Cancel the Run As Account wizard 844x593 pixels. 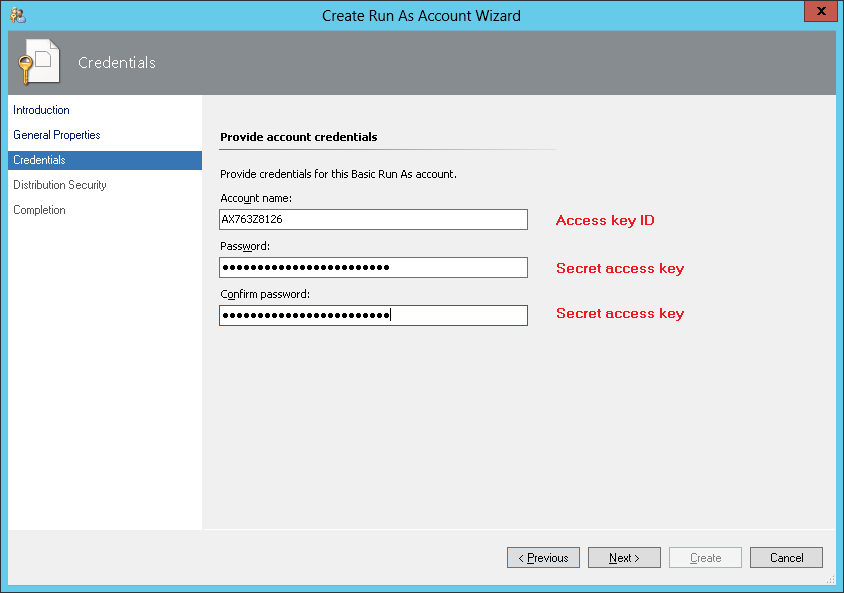[x=786, y=558]
